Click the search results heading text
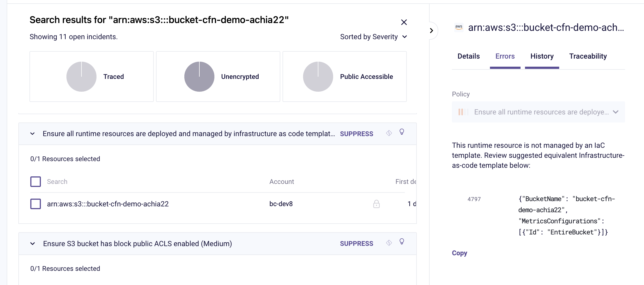Image resolution: width=644 pixels, height=285 pixels. pos(159,20)
